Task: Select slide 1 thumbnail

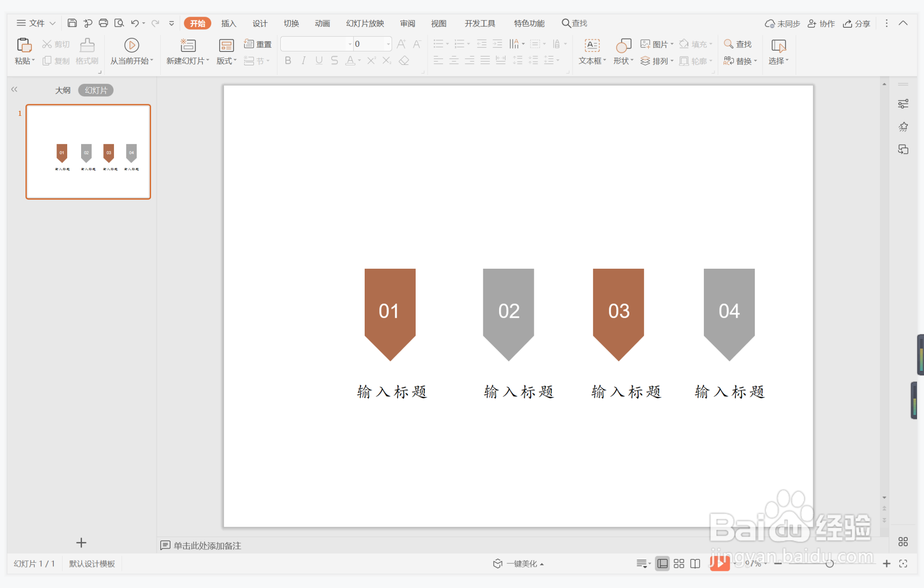Action: click(x=89, y=152)
